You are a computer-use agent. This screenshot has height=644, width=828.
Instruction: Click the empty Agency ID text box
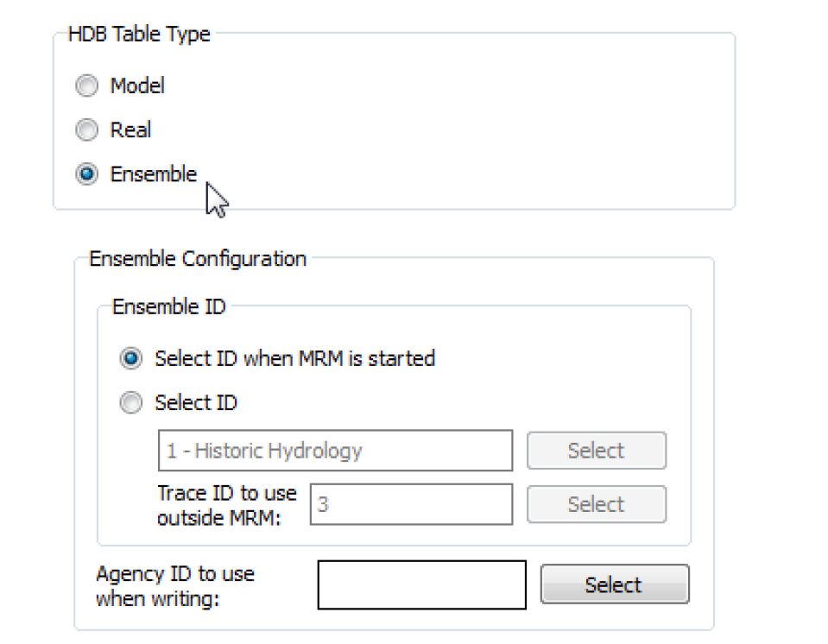click(x=421, y=584)
